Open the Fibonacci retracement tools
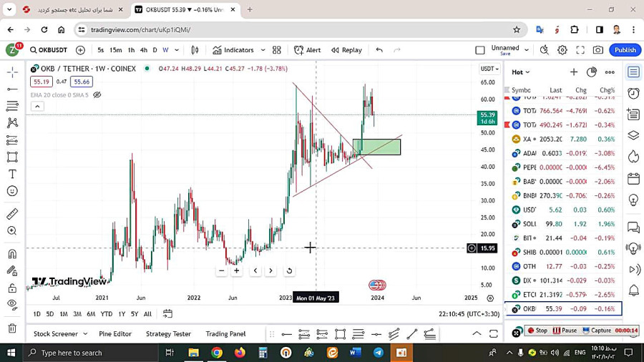This screenshot has width=644, height=362. click(x=12, y=106)
